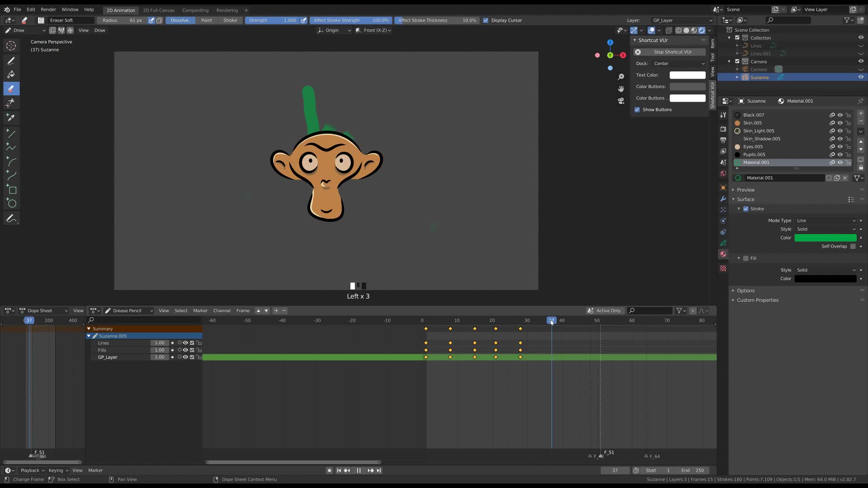Jump to the start frame

pos(339,470)
